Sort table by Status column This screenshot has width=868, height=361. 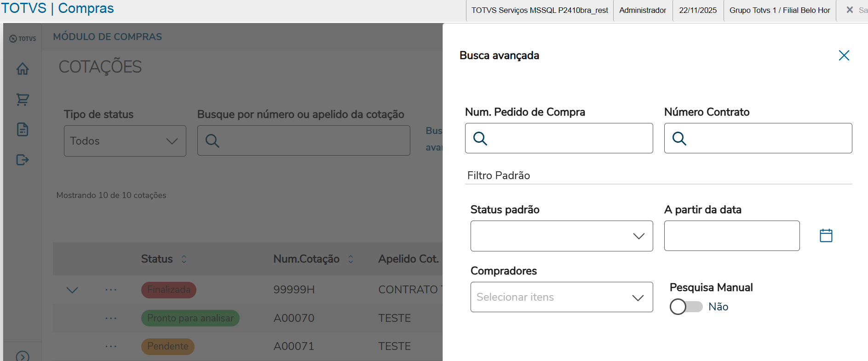[184, 259]
